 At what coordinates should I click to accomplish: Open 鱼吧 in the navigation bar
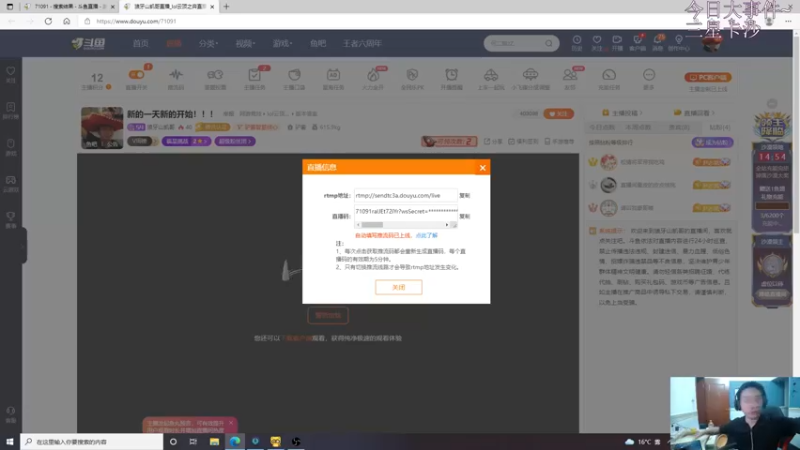318,43
